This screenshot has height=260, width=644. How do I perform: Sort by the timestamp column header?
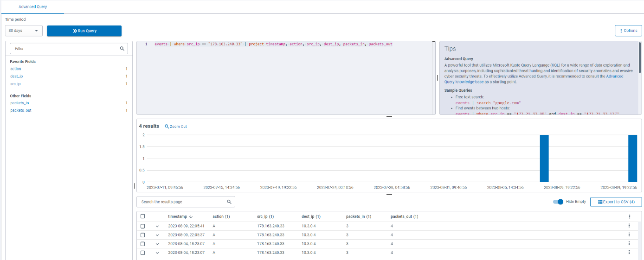(177, 216)
